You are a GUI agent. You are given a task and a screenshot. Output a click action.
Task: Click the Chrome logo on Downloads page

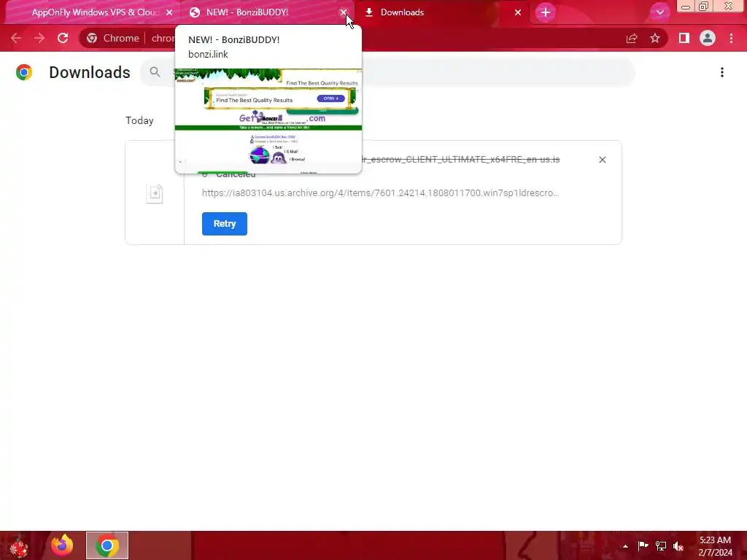[24, 72]
